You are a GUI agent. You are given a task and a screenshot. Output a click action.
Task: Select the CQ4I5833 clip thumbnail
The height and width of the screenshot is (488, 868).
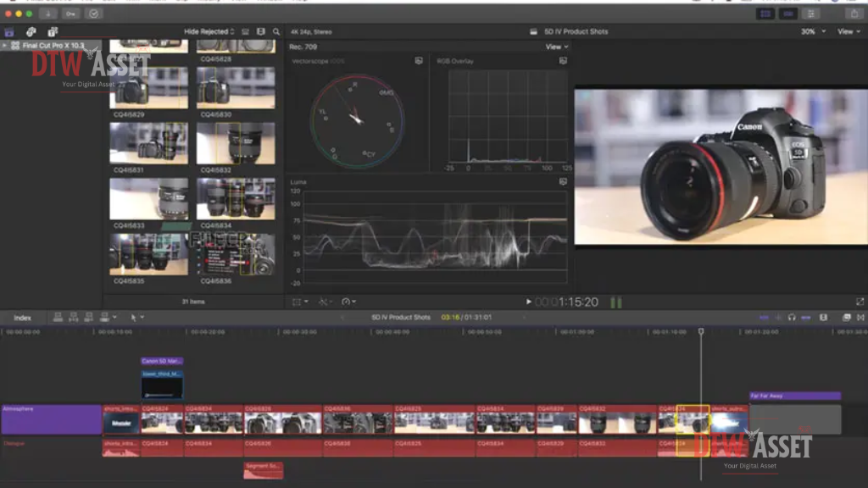coord(148,198)
